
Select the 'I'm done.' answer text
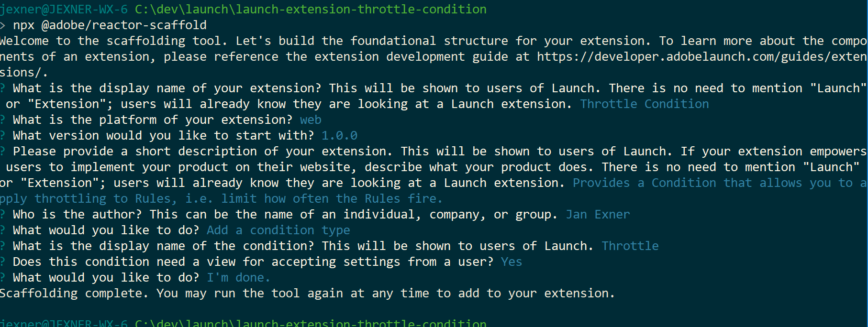(238, 278)
